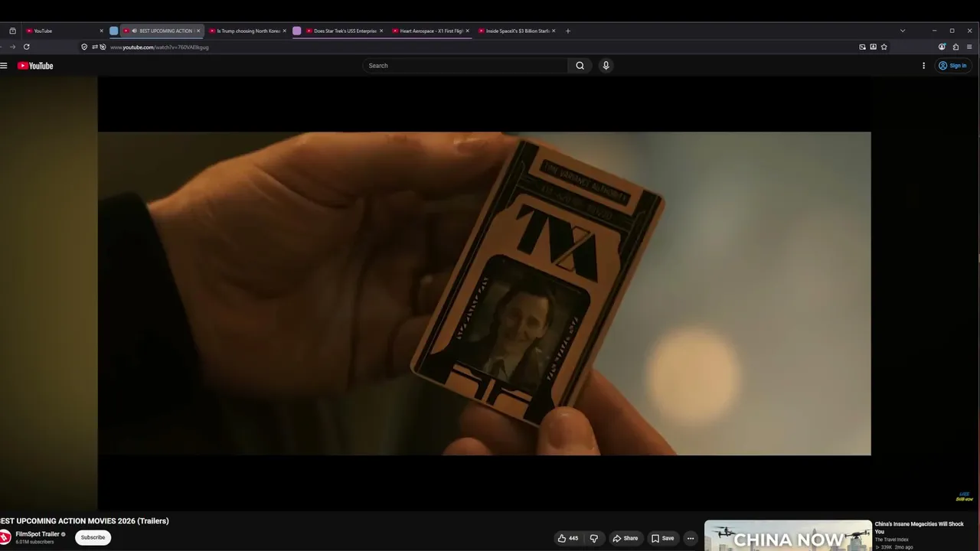Open the FilmSpot Trailer channel avatar
Screen dimensions: 980x551
4,537
